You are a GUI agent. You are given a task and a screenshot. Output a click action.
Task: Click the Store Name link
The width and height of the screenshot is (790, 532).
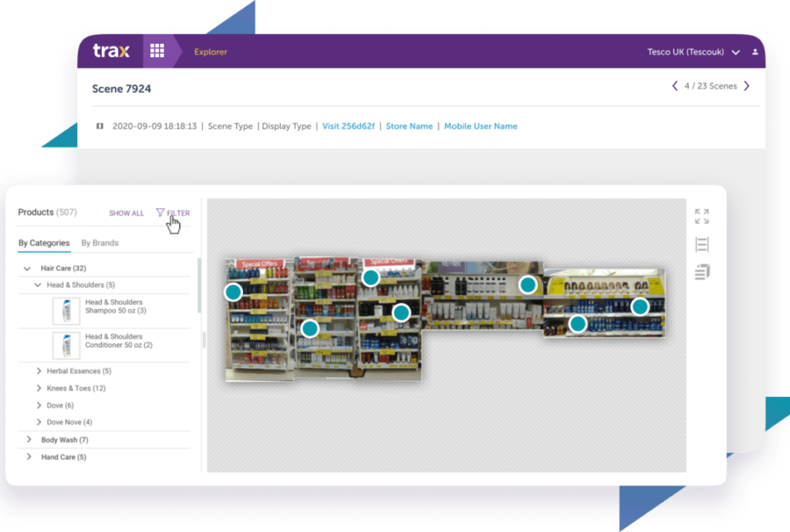(409, 126)
